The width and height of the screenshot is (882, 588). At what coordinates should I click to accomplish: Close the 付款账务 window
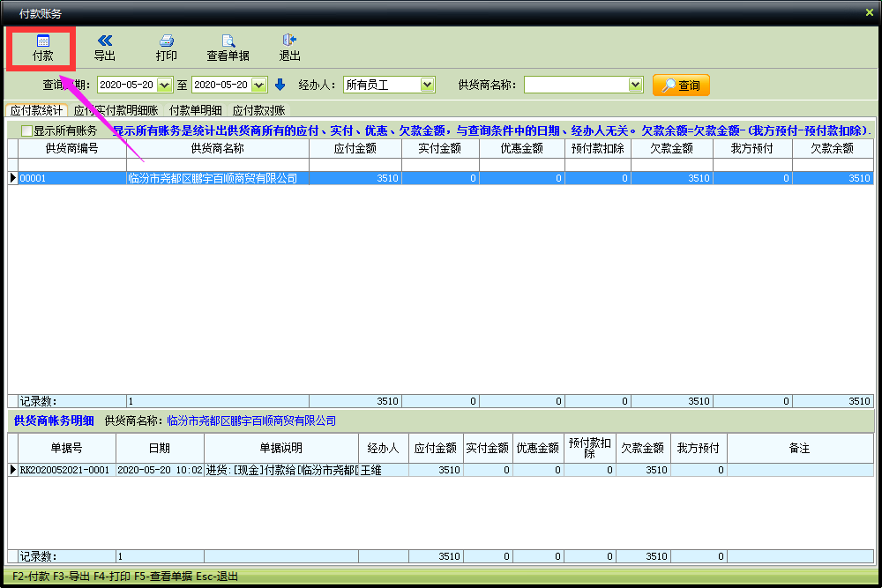click(869, 12)
